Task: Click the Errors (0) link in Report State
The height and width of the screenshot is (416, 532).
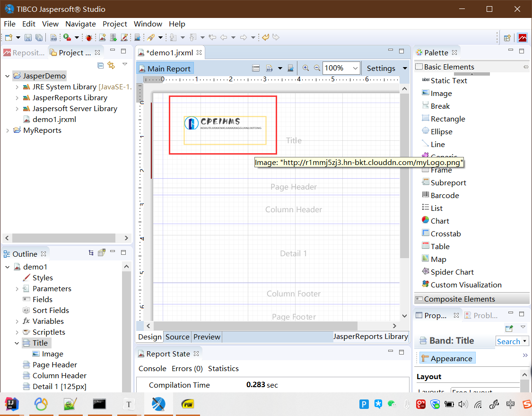Action: pyautogui.click(x=187, y=368)
